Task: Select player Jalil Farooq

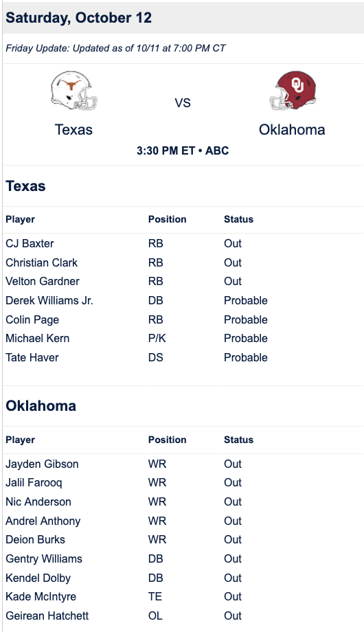Action: tap(34, 483)
